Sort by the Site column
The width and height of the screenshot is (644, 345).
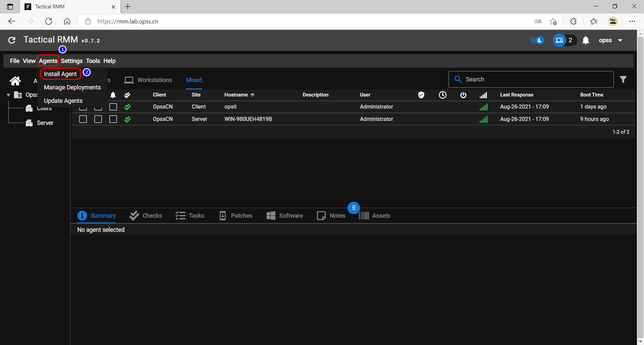coord(196,95)
